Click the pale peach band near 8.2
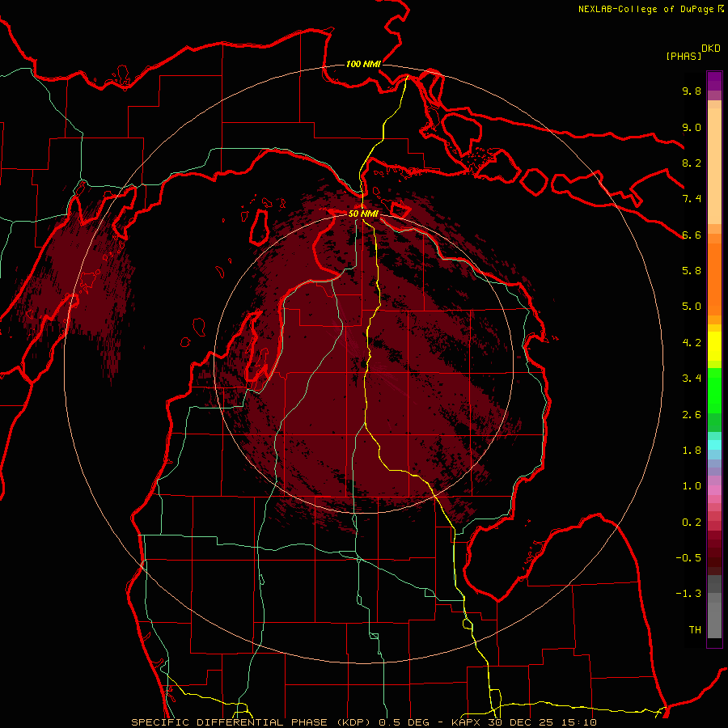 (714, 166)
